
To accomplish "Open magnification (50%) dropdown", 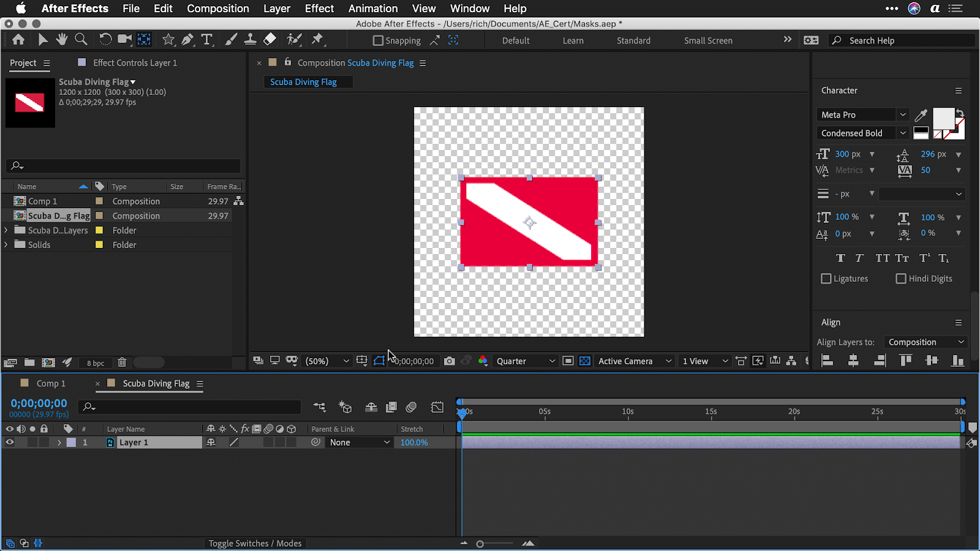I will tap(327, 361).
